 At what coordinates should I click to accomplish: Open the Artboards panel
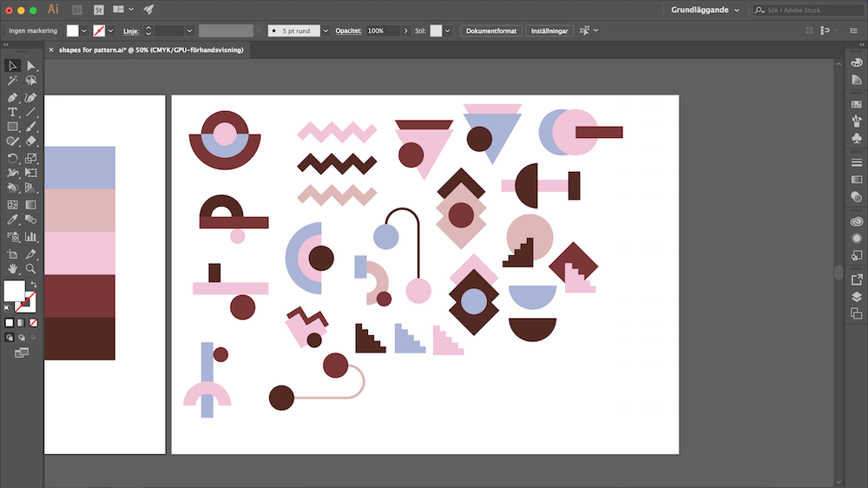click(857, 313)
